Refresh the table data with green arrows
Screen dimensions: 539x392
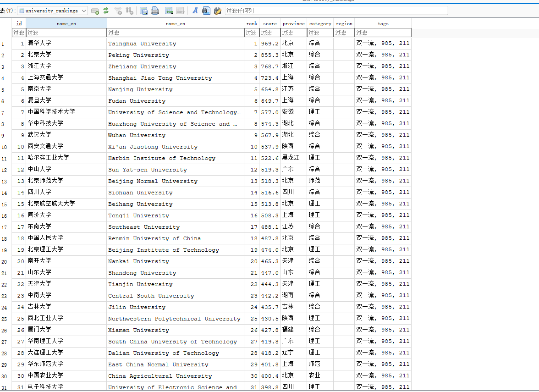[x=106, y=11]
